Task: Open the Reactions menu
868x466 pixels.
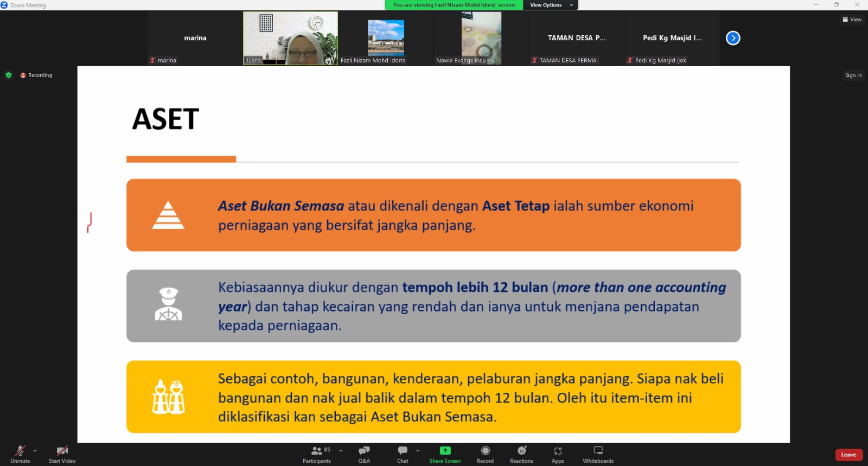Action: (x=521, y=454)
